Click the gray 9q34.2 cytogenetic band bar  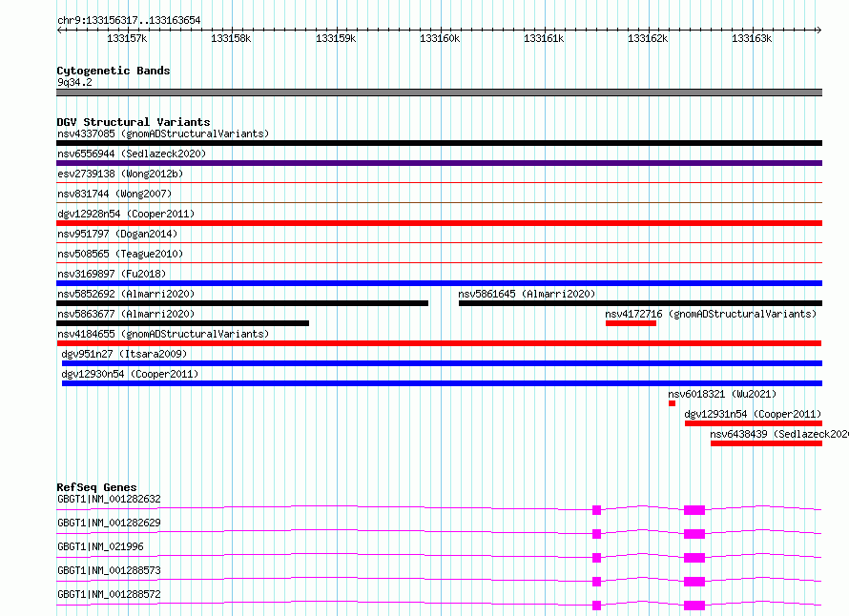pyautogui.click(x=439, y=92)
